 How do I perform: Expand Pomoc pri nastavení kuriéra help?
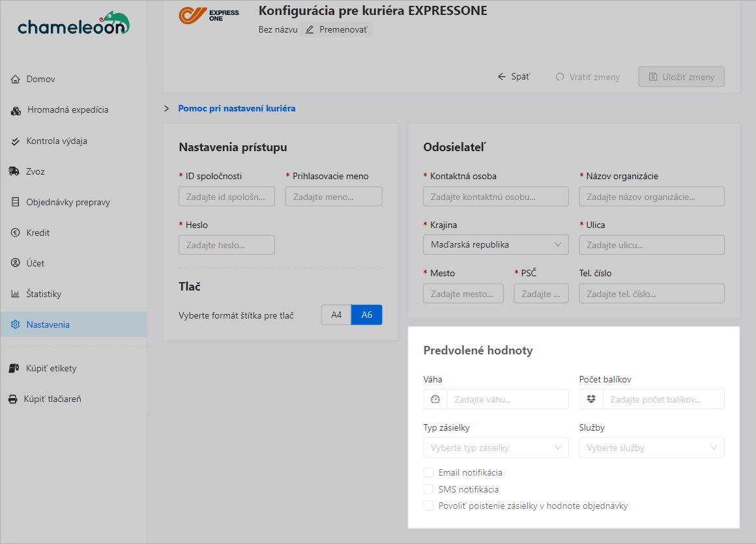pos(236,108)
